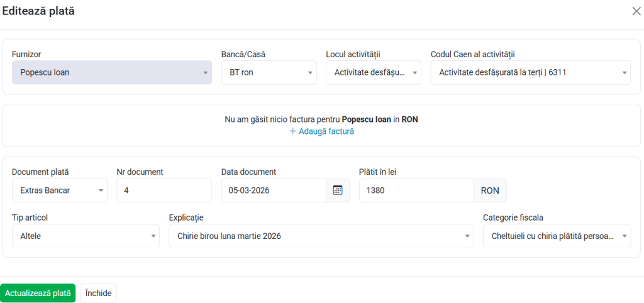Screen dimensions: 644x303
Task: Click the plus Adaugă factură link
Action: (321, 131)
